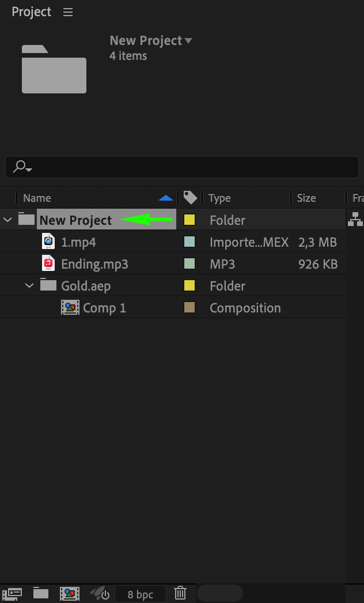Viewport: 364px width, 603px height.
Task: Open the search filter dropdown magnifier
Action: (x=22, y=167)
